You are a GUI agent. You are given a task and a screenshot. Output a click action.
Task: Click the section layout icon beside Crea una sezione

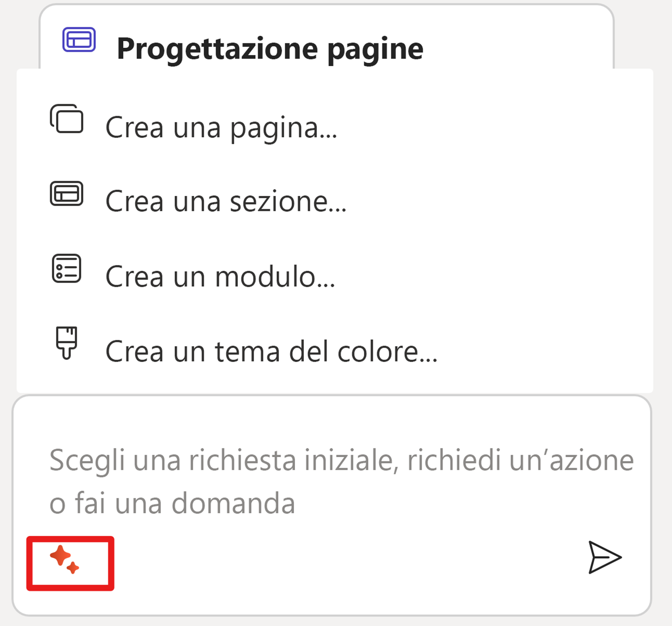point(67,193)
